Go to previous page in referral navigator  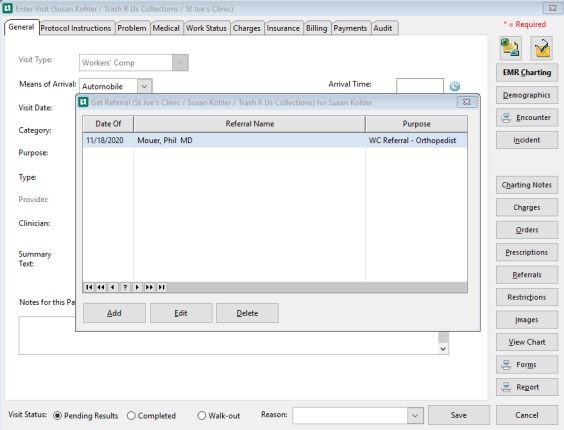point(101,287)
